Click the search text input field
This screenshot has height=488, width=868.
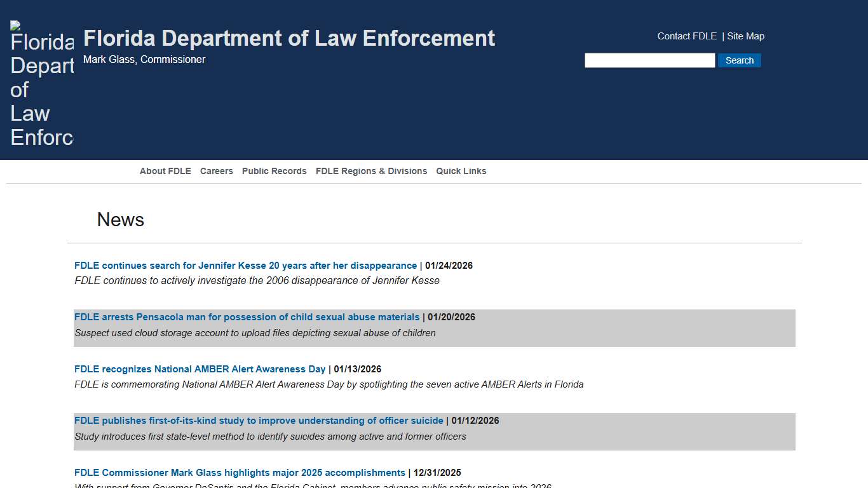pyautogui.click(x=649, y=60)
